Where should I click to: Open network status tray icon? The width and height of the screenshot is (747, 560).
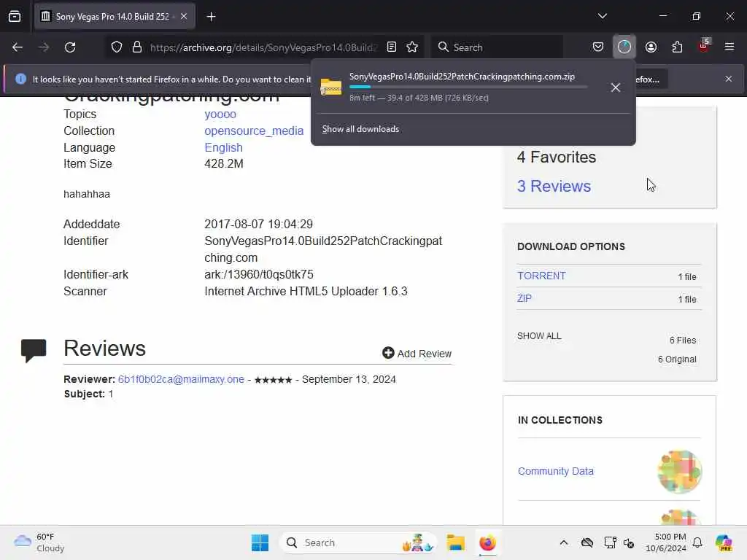609,542
